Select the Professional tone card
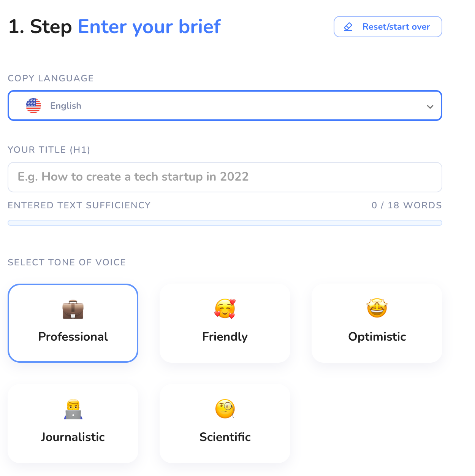475x476 pixels. 73,323
